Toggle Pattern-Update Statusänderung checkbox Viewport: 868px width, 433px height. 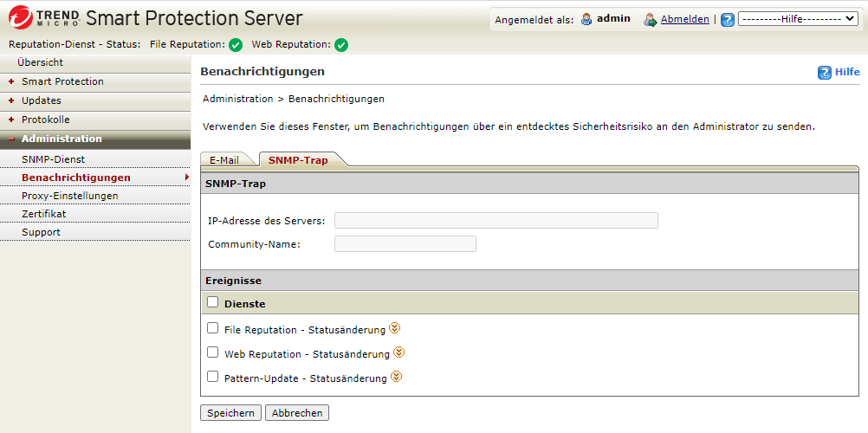[x=213, y=377]
